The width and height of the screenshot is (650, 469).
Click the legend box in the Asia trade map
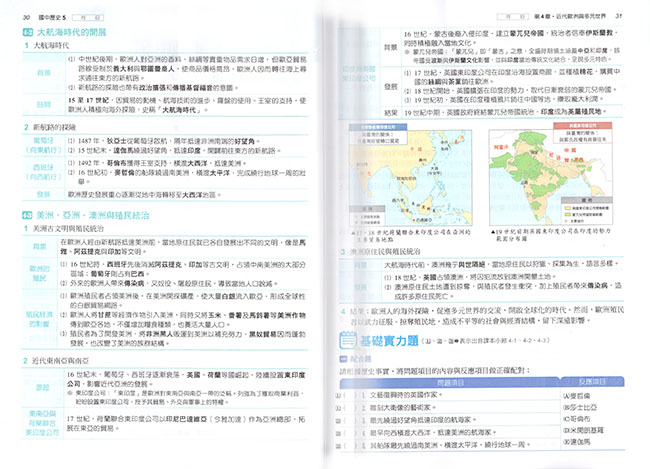click(x=367, y=215)
